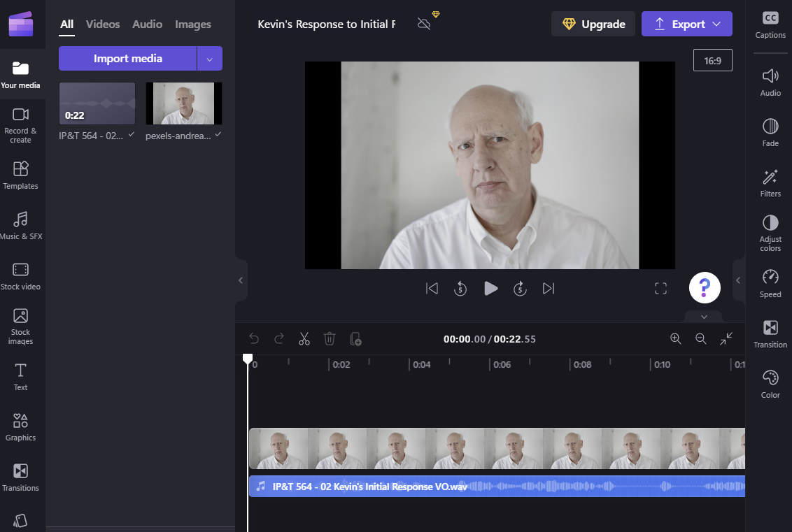Expand the Import media dropdown arrow
Image resolution: width=792 pixels, height=532 pixels.
(x=210, y=59)
